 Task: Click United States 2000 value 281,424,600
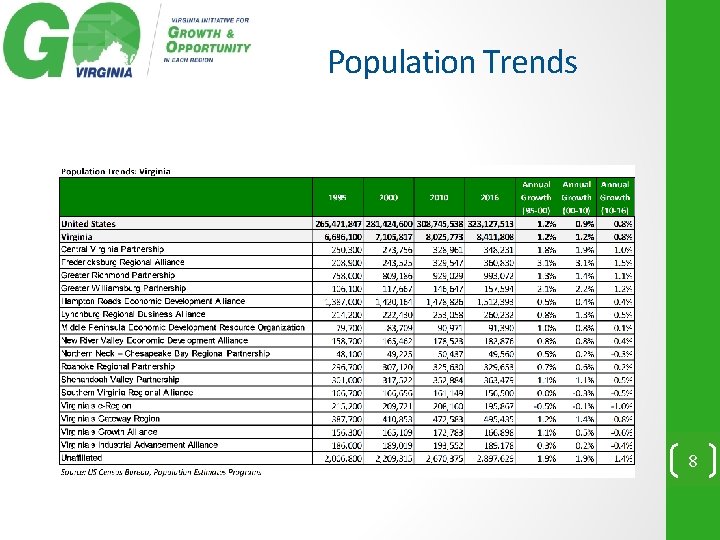click(x=389, y=224)
